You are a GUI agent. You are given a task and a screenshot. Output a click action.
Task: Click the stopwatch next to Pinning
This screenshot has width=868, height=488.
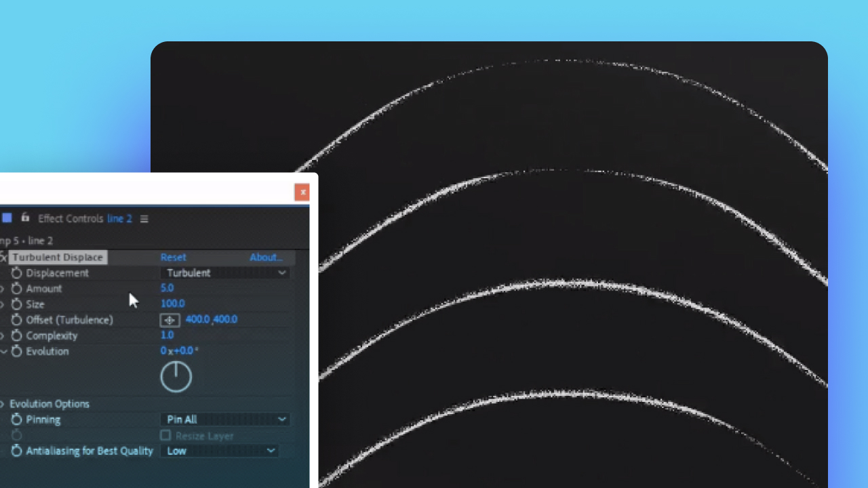[16, 419]
